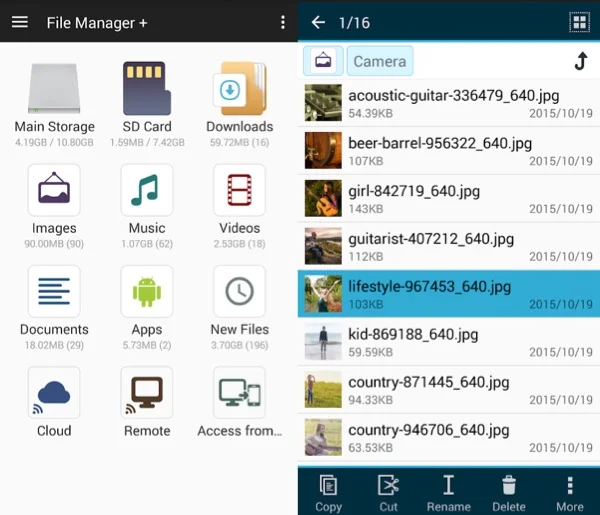Go up one folder level arrow

(x=580, y=61)
